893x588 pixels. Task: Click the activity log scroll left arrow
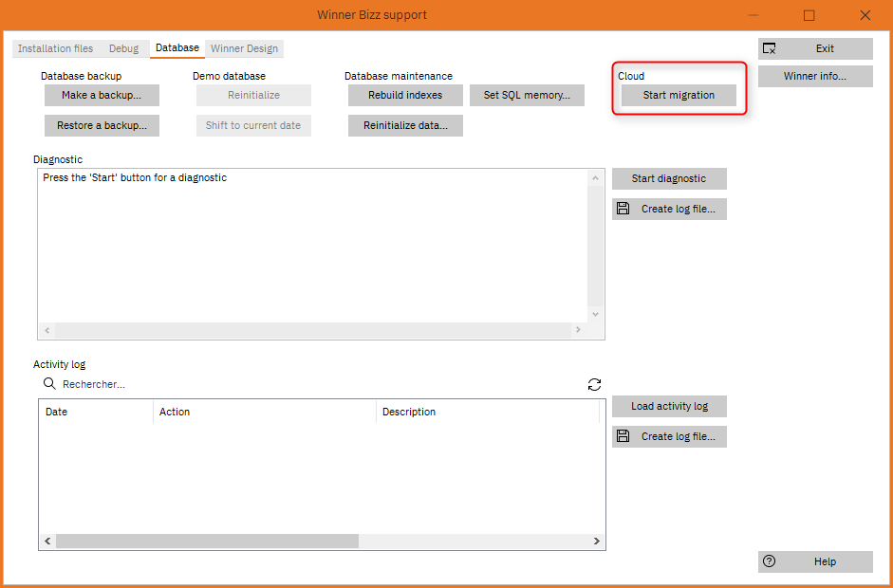click(x=47, y=542)
